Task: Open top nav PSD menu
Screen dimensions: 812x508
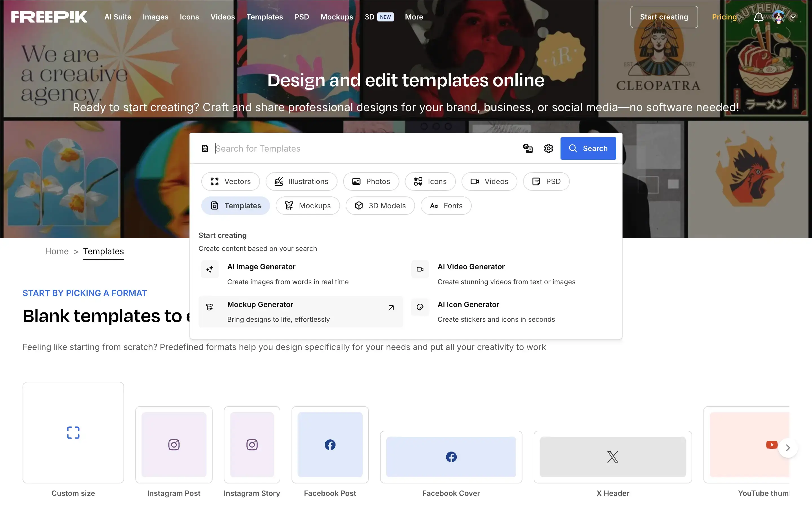Action: (301, 17)
